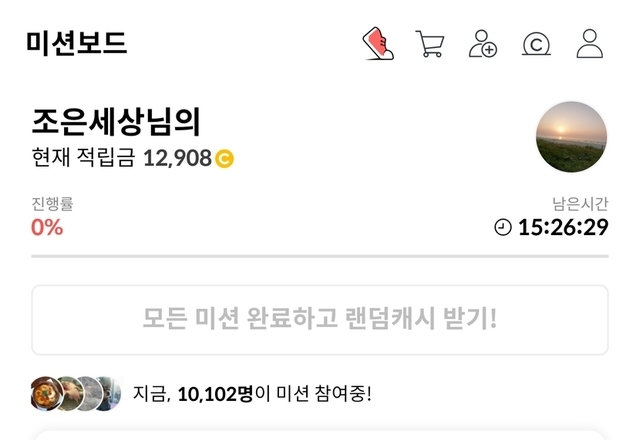The width and height of the screenshot is (640, 440).
Task: Open the shopping cart icon
Action: (x=430, y=44)
